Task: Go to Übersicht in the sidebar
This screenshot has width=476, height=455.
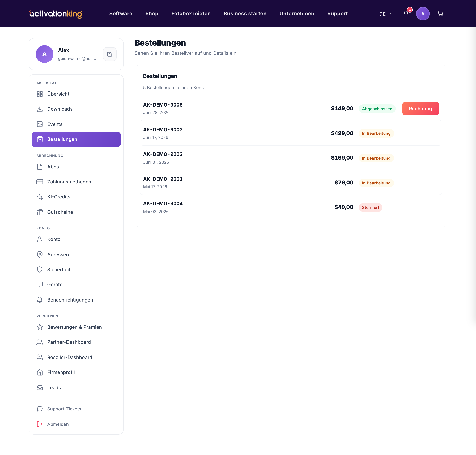Action: pyautogui.click(x=76, y=94)
